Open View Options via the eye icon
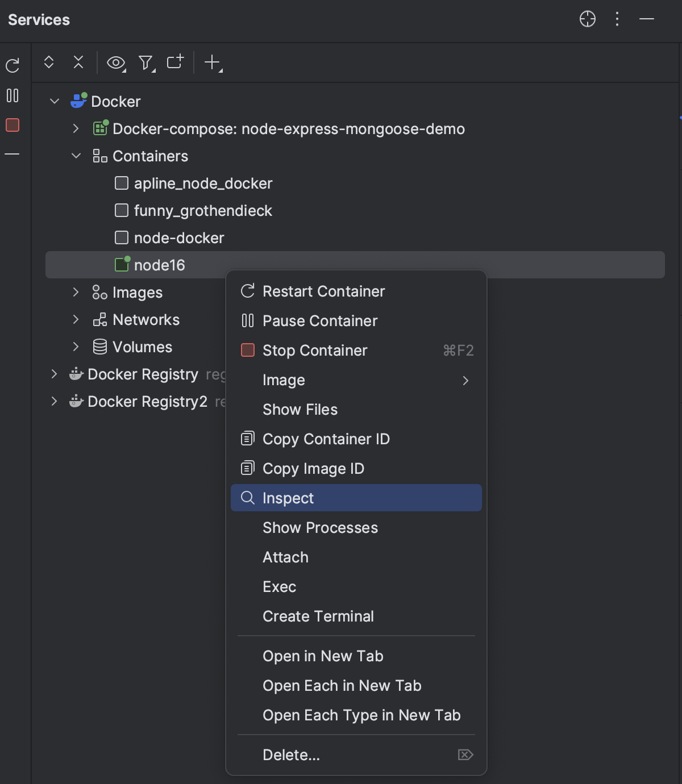This screenshot has width=682, height=784. coord(116,63)
